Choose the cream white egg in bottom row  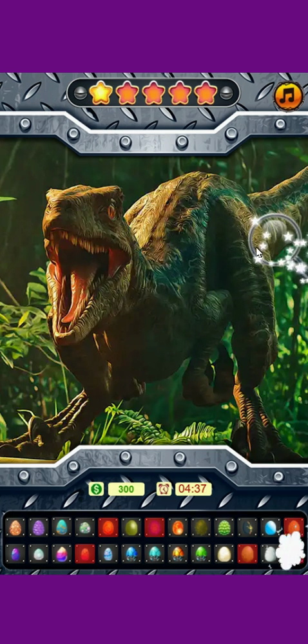click(x=224, y=554)
